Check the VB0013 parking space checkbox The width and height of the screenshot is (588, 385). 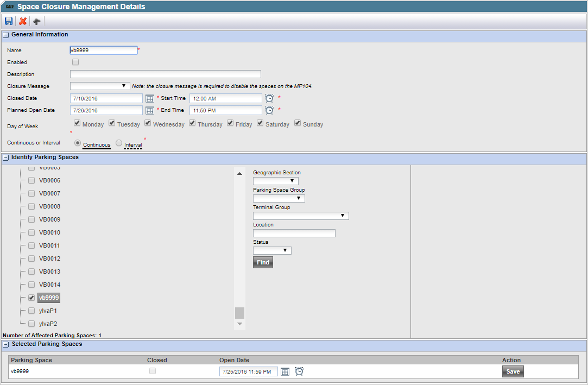31,272
